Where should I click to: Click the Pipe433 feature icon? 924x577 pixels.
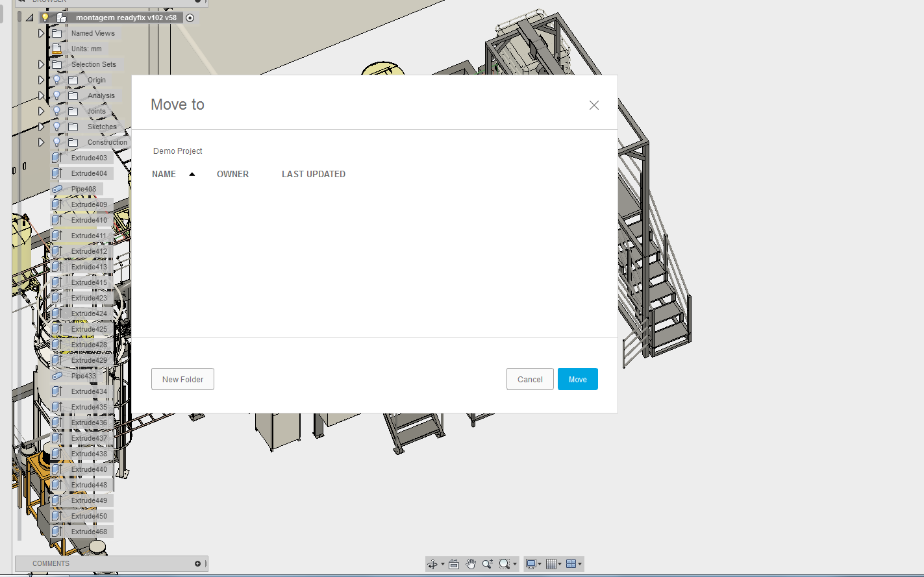tap(57, 376)
